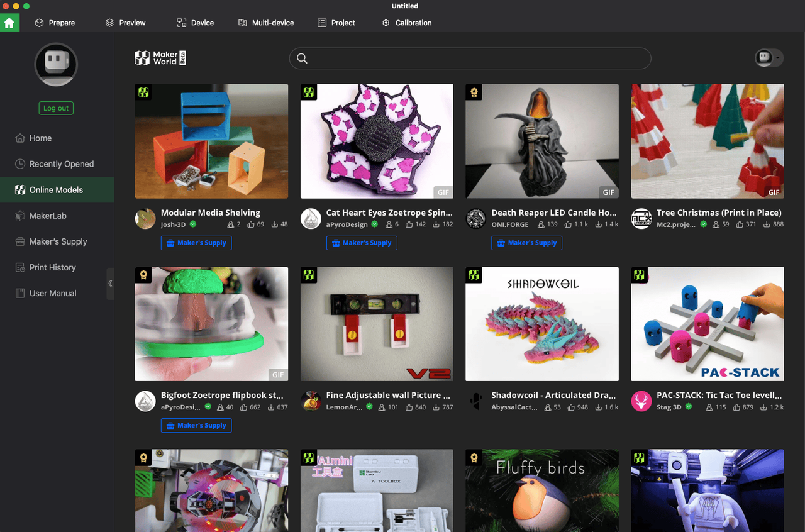Open the Shadowcoil dragon model thumbnail
The height and width of the screenshot is (532, 805).
(542, 324)
